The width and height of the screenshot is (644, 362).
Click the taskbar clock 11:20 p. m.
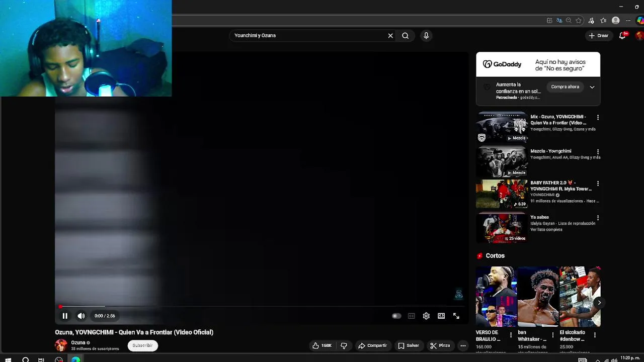tap(630, 359)
